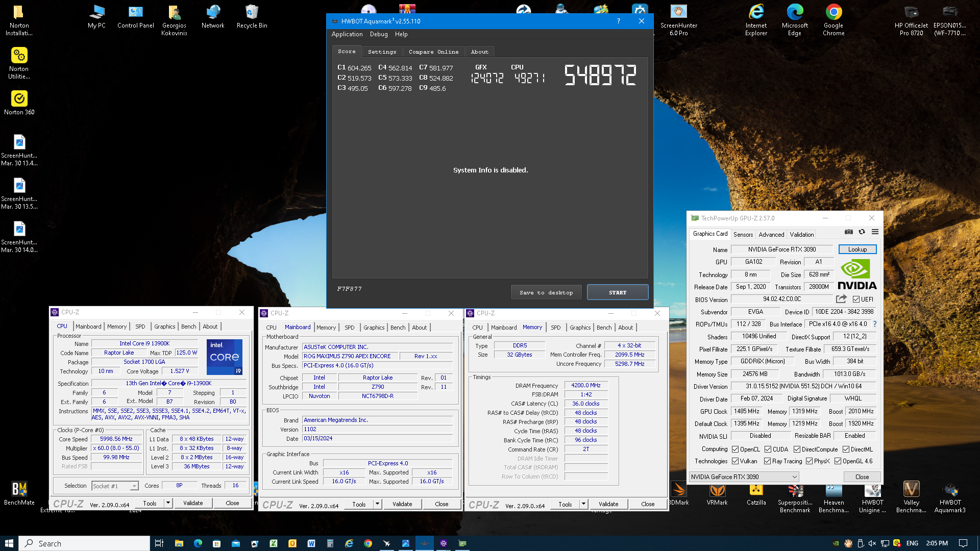
Task: Open the GPU selection dropdown in GPU-Z
Action: point(744,477)
